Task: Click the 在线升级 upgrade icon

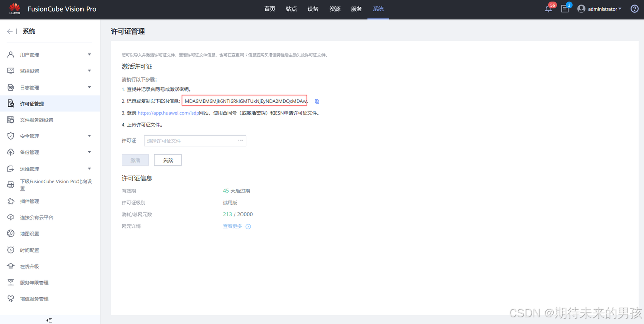Action: [x=11, y=266]
